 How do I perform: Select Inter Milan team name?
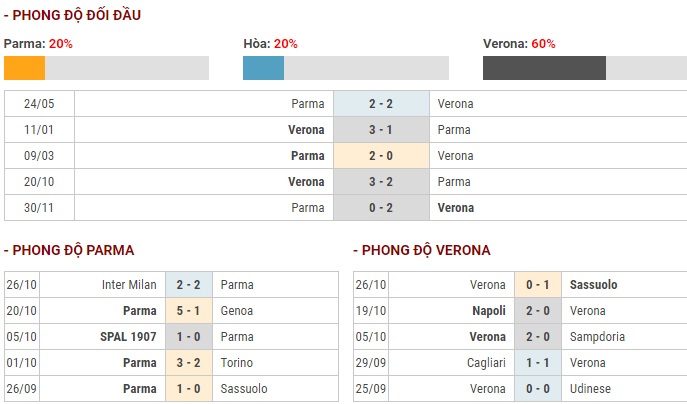[129, 285]
